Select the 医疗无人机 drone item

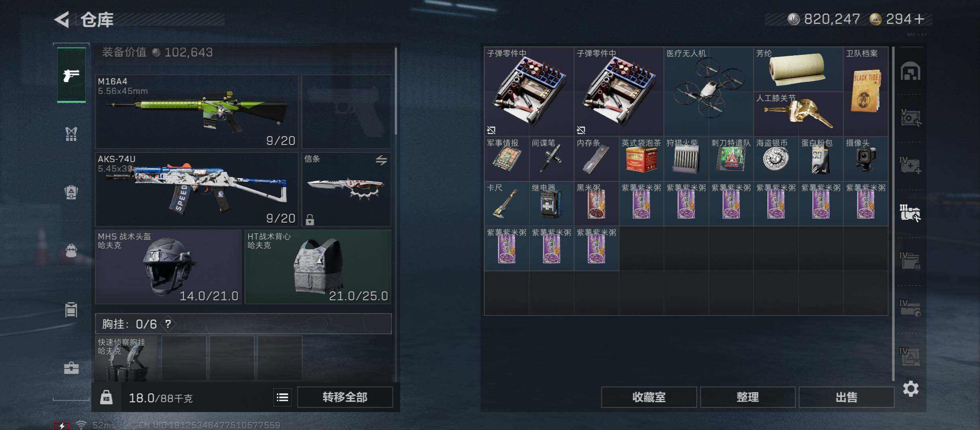[709, 92]
